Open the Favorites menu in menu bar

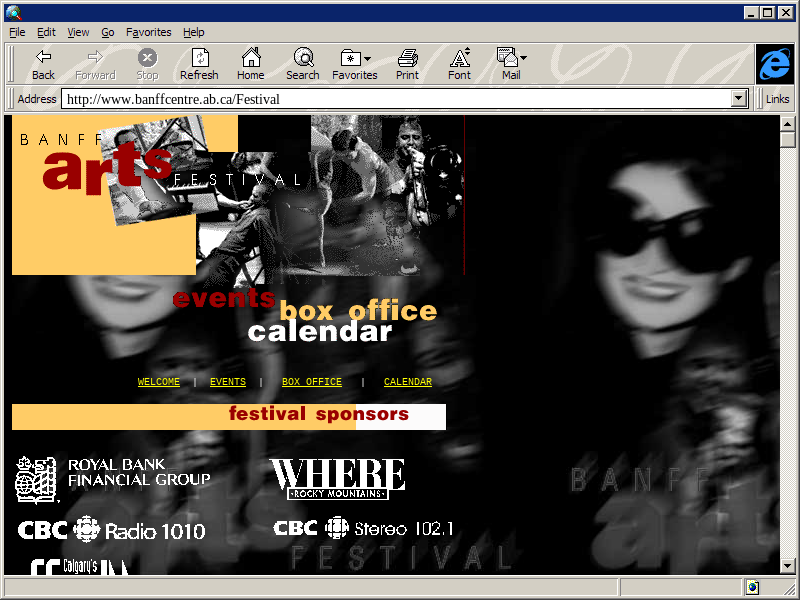pos(148,32)
